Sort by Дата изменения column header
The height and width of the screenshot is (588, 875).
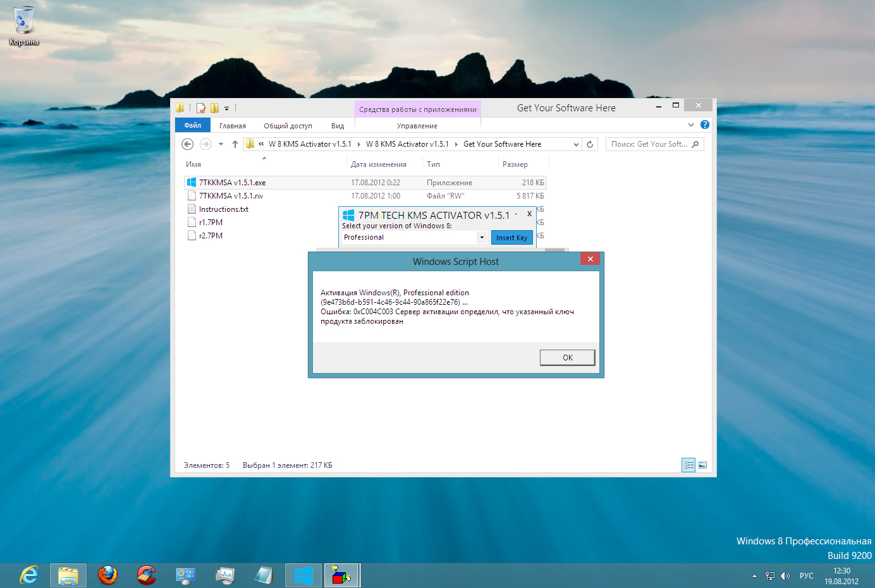point(379,164)
